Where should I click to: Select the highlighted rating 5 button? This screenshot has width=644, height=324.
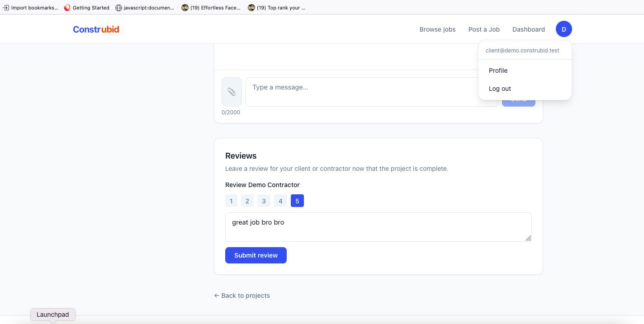(x=297, y=201)
